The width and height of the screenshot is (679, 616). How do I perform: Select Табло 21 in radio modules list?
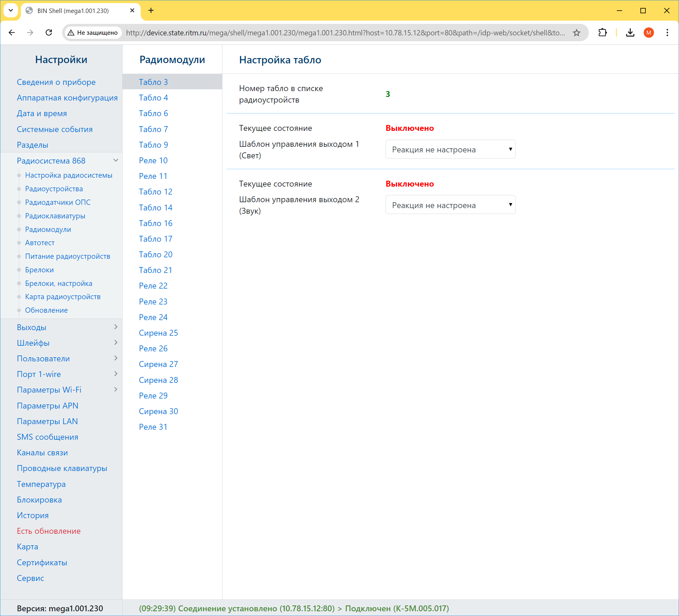[x=155, y=270]
